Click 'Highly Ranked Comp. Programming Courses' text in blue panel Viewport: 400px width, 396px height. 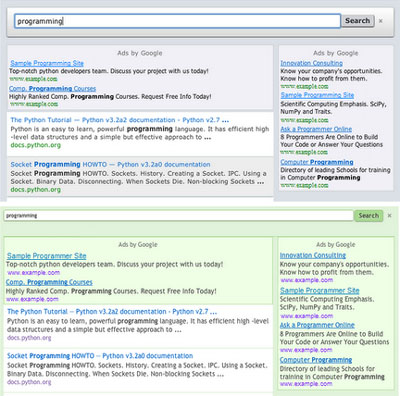tap(110, 97)
